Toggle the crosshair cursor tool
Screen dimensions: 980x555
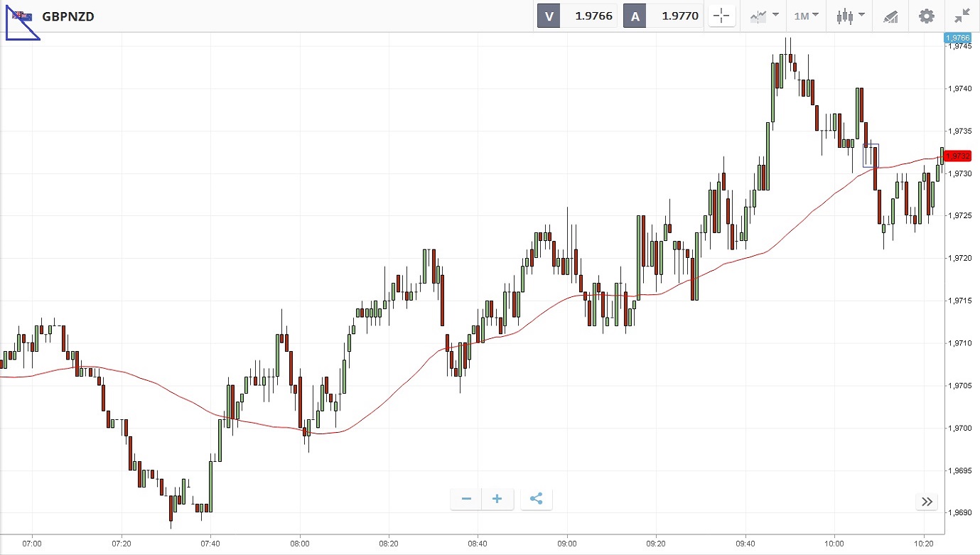[721, 16]
